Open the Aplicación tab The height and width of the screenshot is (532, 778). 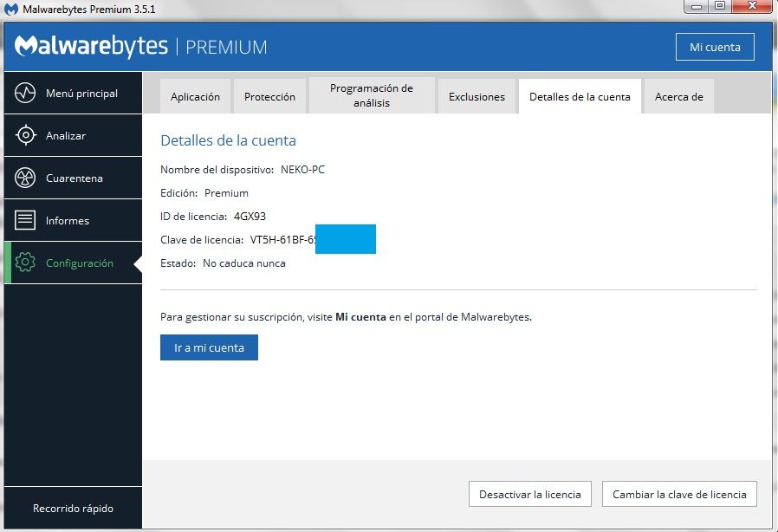(195, 97)
